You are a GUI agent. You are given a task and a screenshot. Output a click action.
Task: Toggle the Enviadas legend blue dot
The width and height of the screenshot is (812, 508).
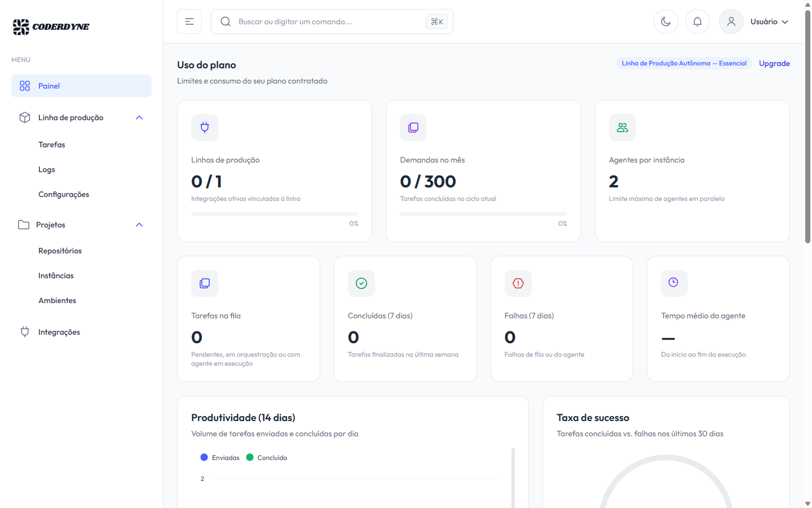click(x=204, y=457)
